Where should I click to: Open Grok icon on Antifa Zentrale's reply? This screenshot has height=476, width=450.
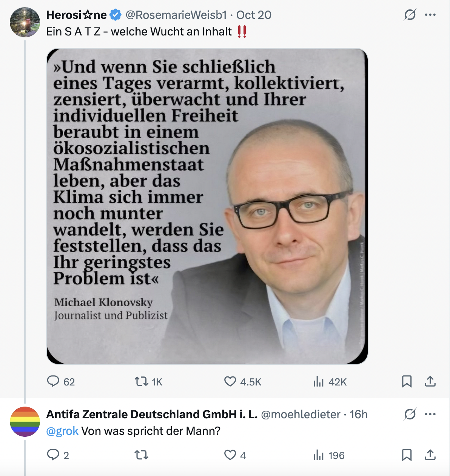pos(410,414)
